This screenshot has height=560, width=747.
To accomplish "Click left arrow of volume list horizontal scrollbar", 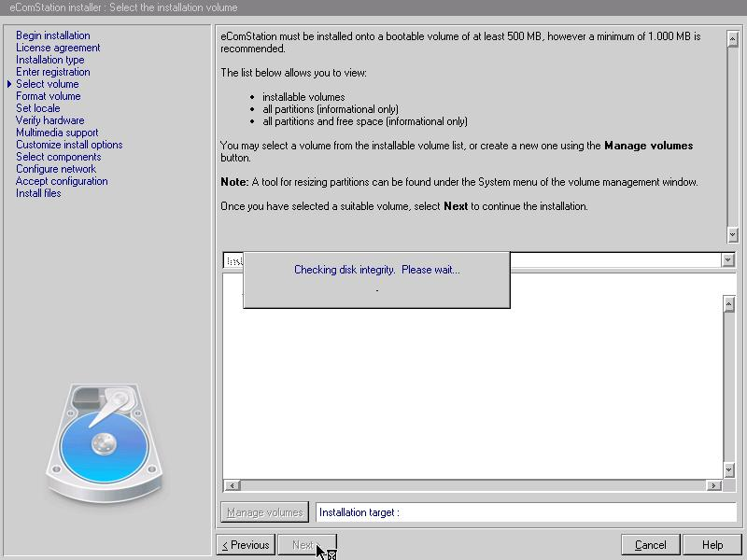I will [x=232, y=485].
